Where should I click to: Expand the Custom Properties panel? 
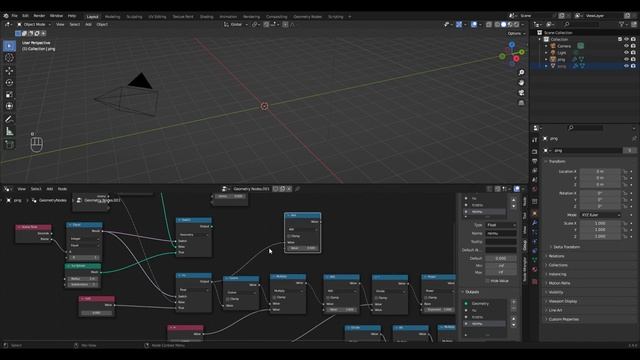click(563, 320)
